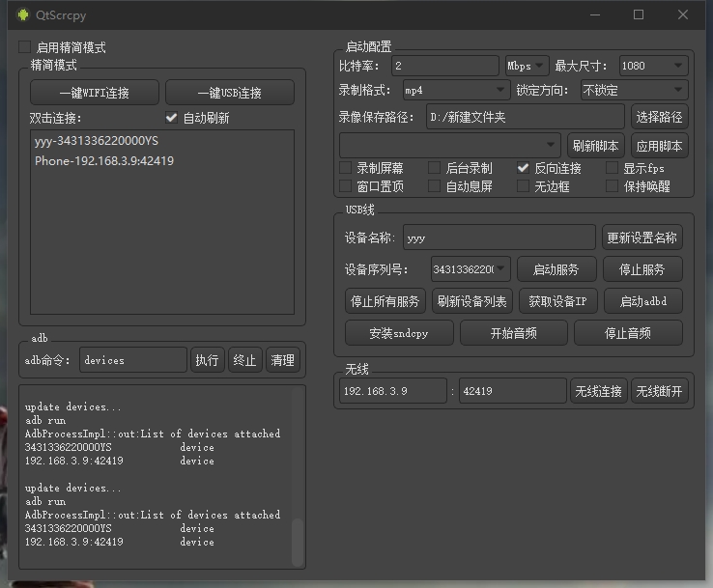Toggle the 自动刷新 checkbox

pos(172,119)
